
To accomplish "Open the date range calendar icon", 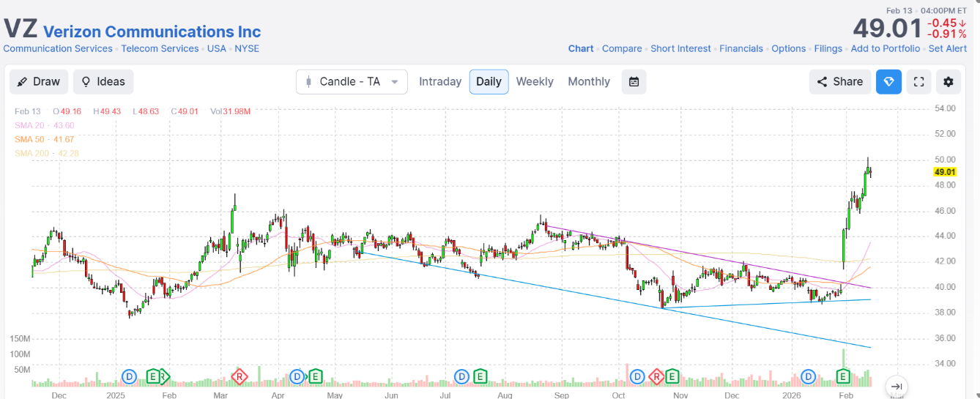I will tap(634, 81).
